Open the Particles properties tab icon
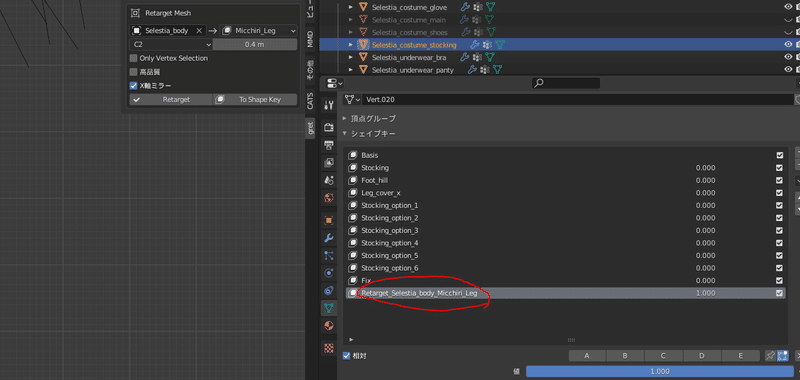Screen dimensions: 800x380 coord(329,256)
